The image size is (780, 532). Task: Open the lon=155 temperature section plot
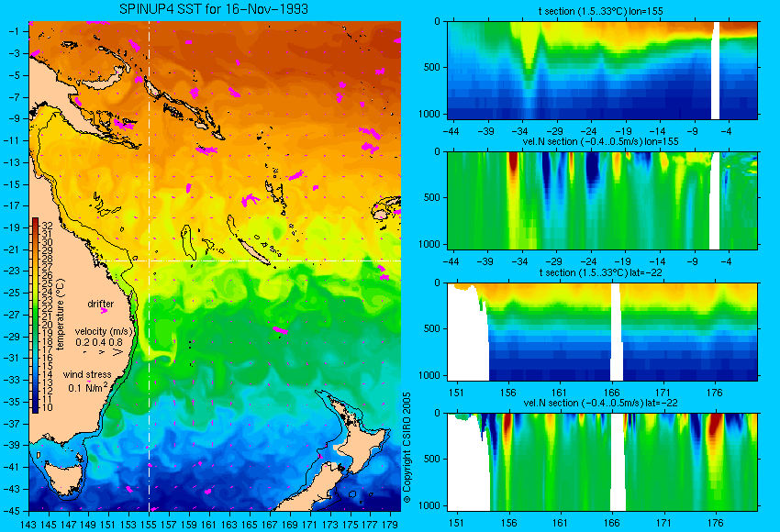[x=602, y=70]
